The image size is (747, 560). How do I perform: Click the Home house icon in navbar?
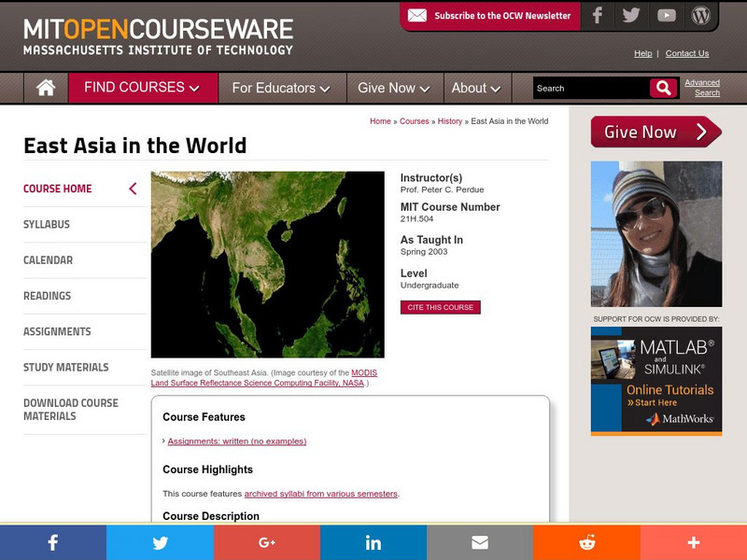click(45, 88)
